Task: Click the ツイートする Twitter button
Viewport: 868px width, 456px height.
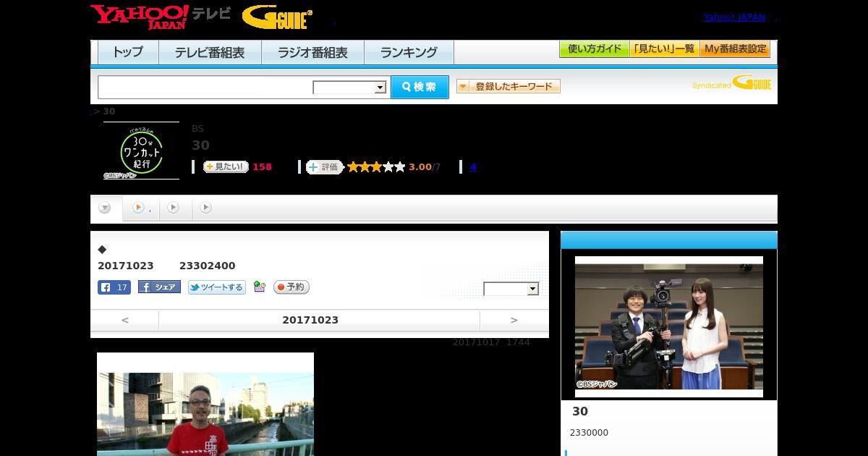Action: pyautogui.click(x=217, y=287)
